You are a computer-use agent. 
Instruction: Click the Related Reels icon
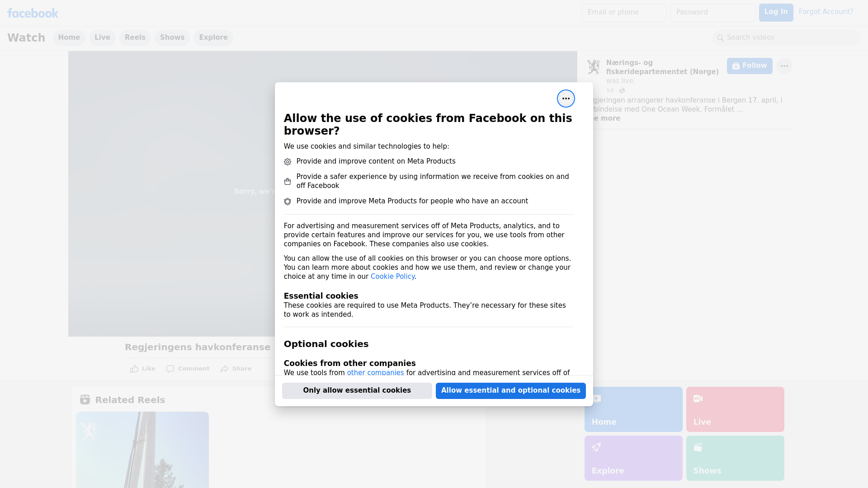(85, 400)
